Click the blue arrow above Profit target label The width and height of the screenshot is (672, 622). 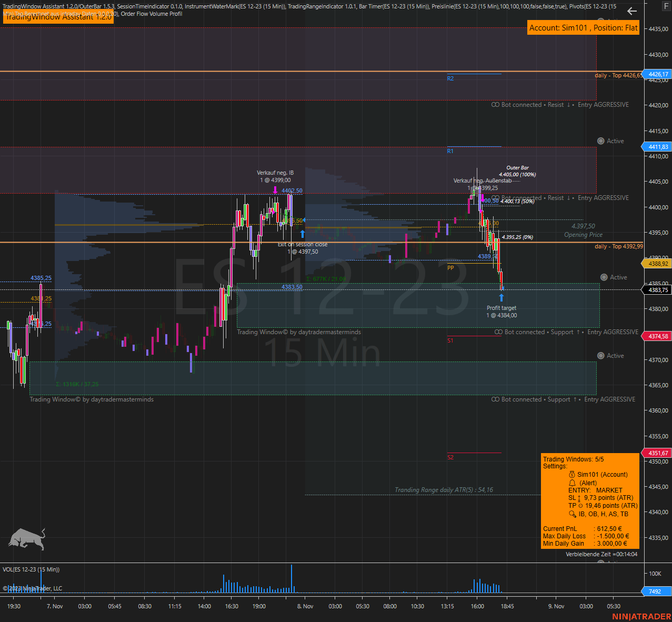(x=502, y=298)
